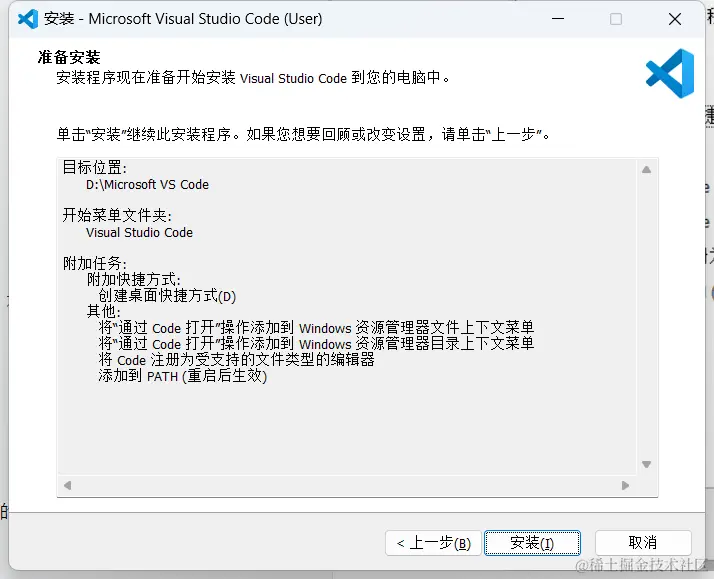Click the 准备安装 heading
Viewport: 714px width, 579px height.
point(69,57)
